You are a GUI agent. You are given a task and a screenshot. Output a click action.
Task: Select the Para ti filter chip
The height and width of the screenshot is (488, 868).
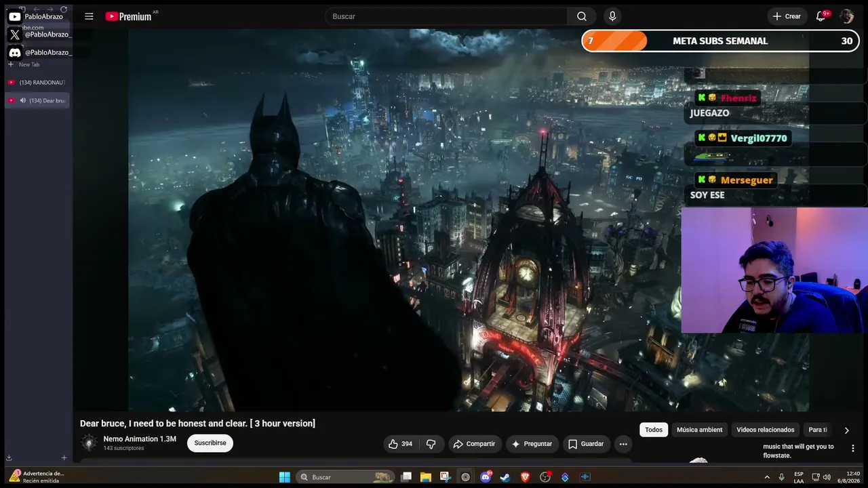[x=818, y=430]
